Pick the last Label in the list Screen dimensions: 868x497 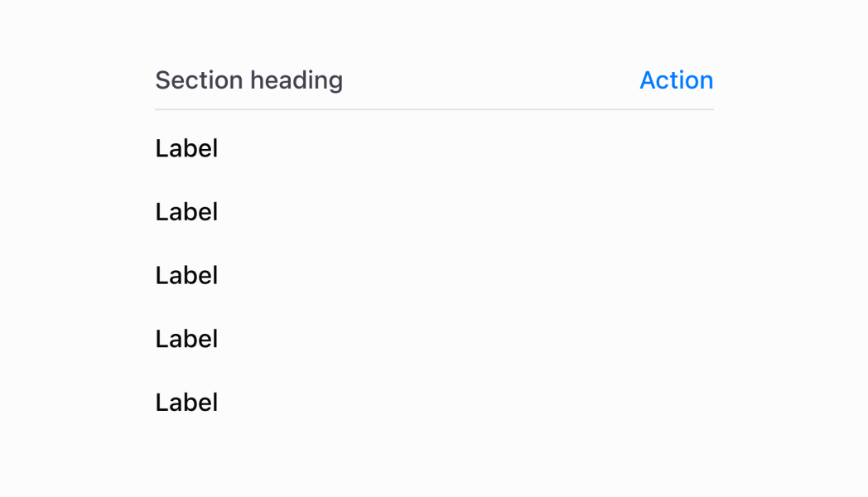tap(186, 403)
